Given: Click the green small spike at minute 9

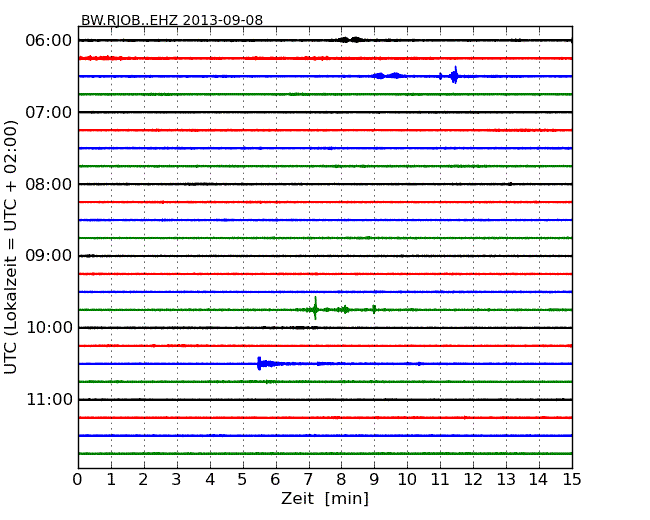Looking at the screenshot, I should click(x=374, y=309).
